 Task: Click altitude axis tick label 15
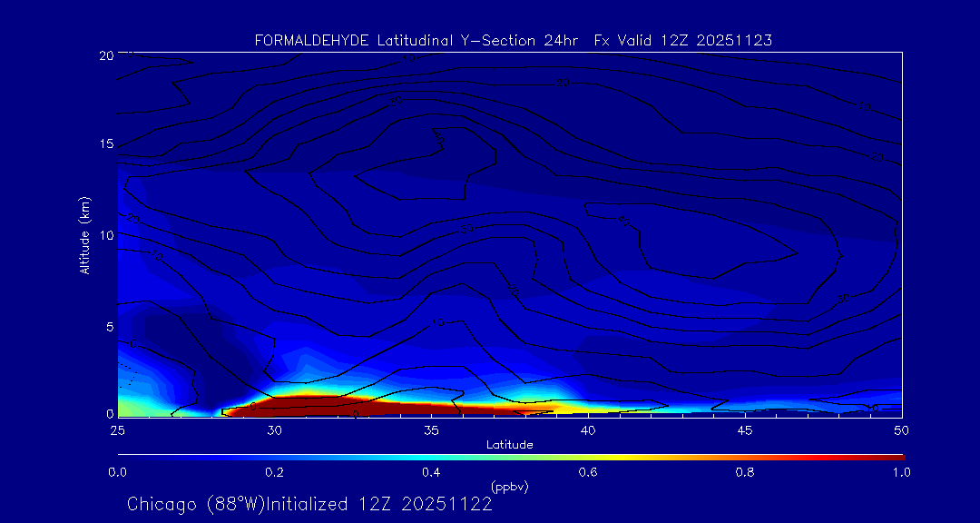coord(105,144)
